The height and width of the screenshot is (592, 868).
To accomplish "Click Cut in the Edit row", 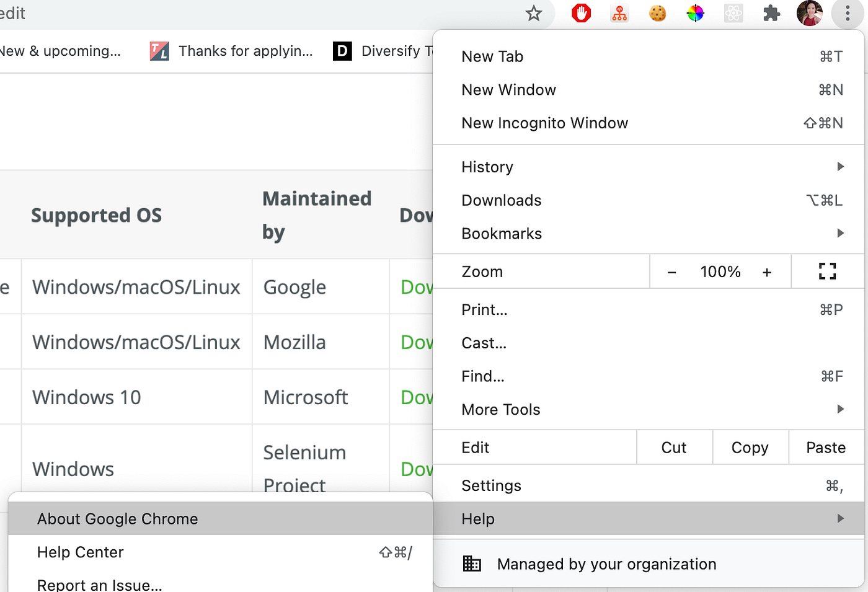I will click(x=674, y=448).
